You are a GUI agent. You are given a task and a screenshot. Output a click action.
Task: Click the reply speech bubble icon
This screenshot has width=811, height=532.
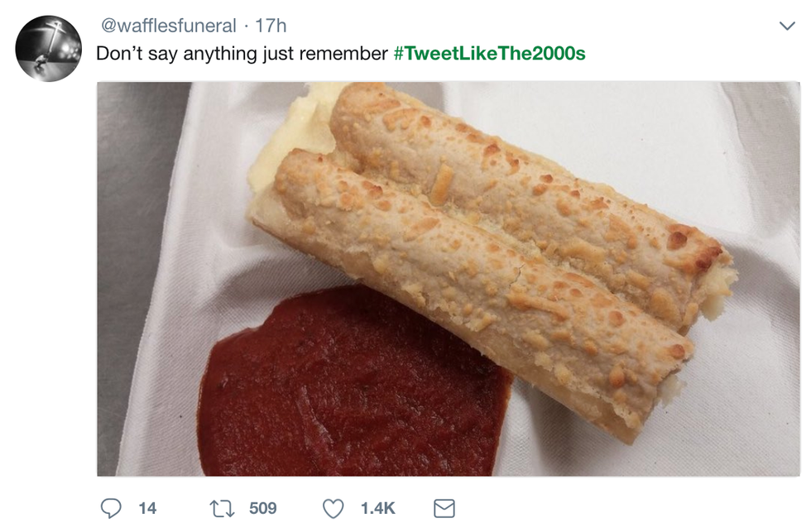(x=111, y=508)
